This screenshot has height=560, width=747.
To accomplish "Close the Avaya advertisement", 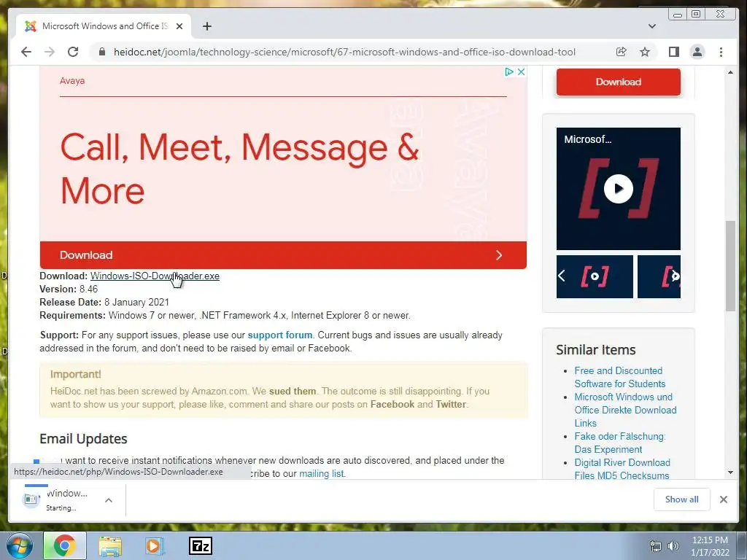I will point(521,72).
